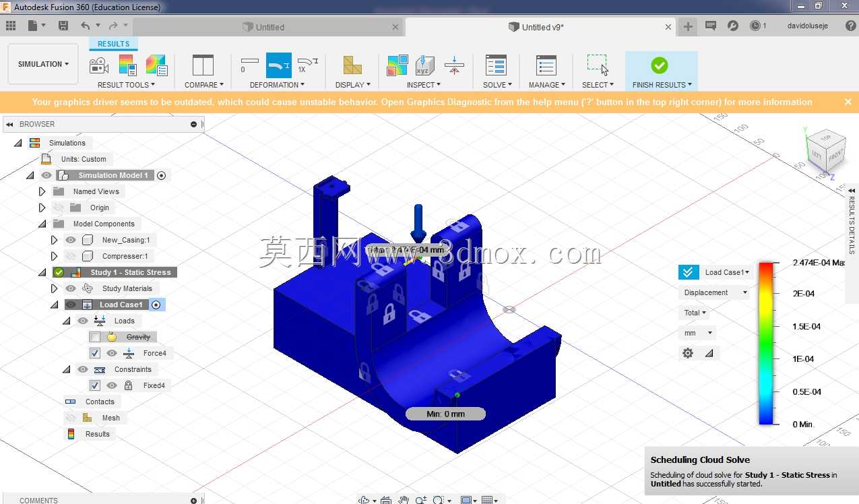
Task: Toggle the Fixed4 constraint checkbox
Action: click(95, 385)
